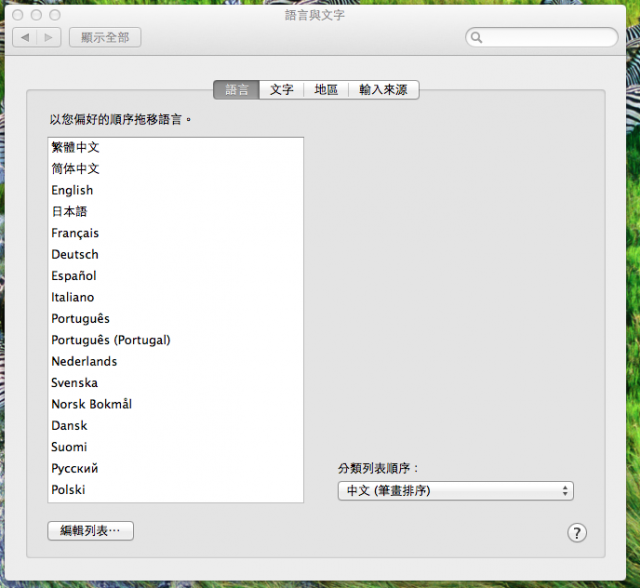Screen dimensions: 640x588
Task: Open the 分類列表順序 dropdown
Action: (x=456, y=490)
